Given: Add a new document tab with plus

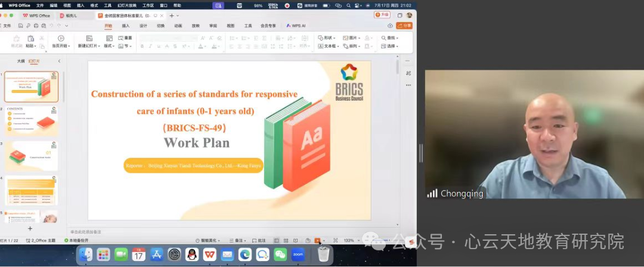Looking at the screenshot, I should [172, 15].
